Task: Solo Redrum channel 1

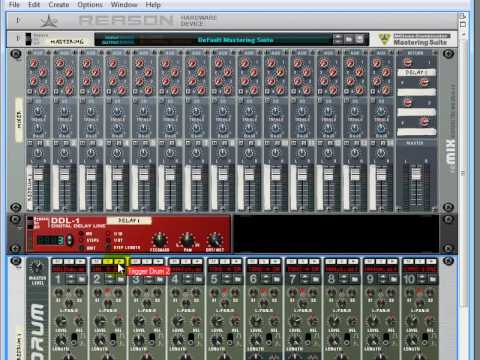Action: coord(69,261)
